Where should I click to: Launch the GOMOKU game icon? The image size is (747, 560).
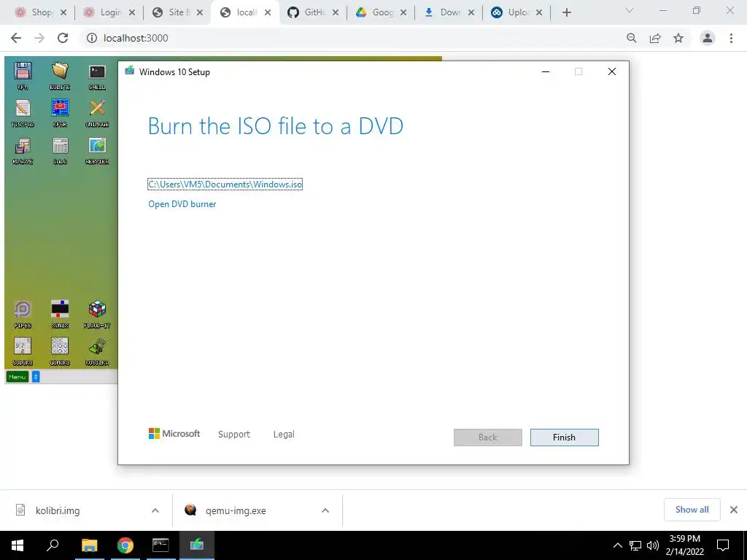[x=60, y=351]
